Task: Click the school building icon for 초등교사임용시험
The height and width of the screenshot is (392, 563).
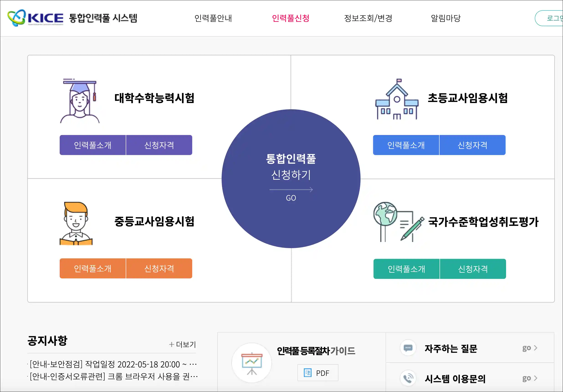Action: pyautogui.click(x=397, y=99)
